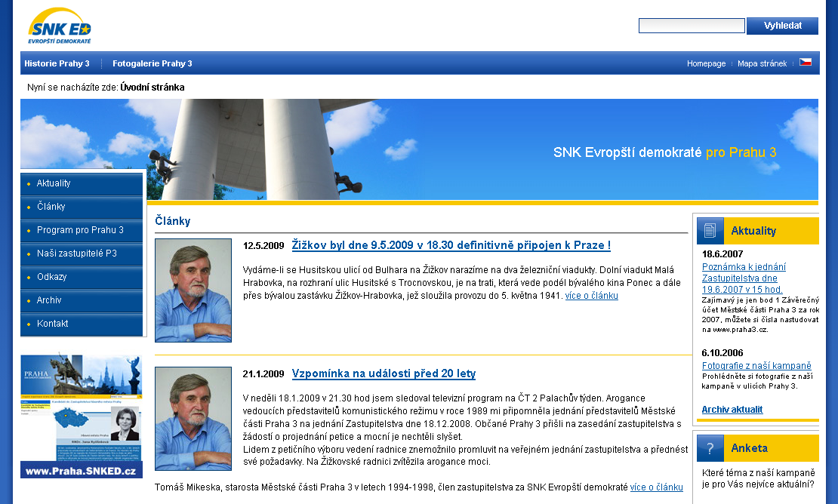Click the Úvodní stránka breadcrumb
The width and height of the screenshot is (838, 504).
(153, 87)
